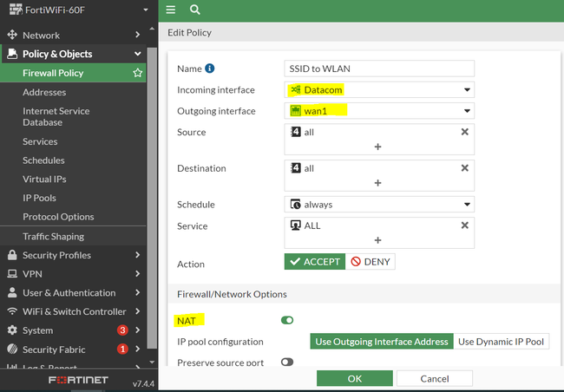
Task: Expand the VPN menu chevron
Action: 137,274
